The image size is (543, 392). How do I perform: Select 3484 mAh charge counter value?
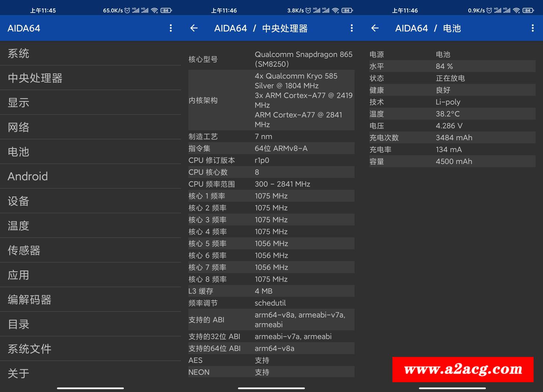click(454, 138)
